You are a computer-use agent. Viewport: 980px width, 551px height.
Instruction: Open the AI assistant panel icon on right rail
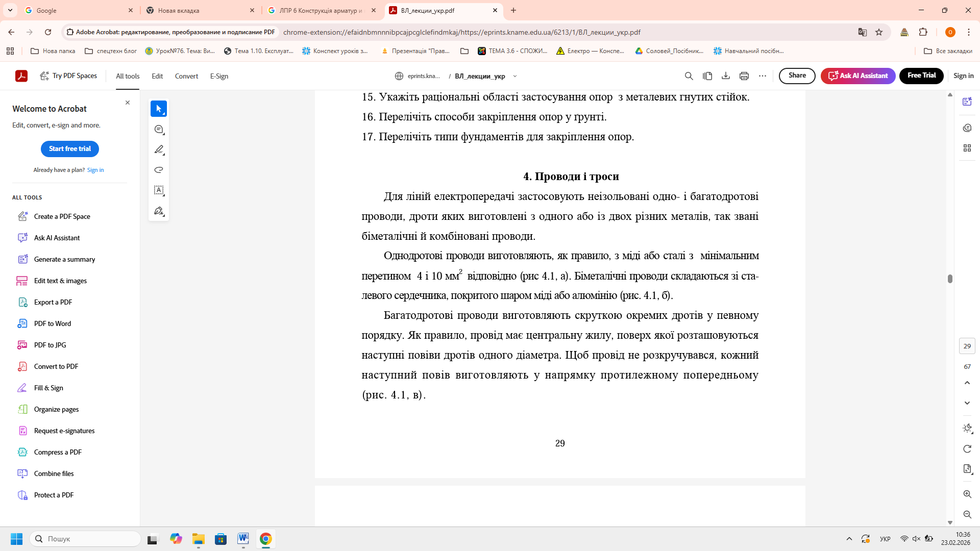click(x=967, y=102)
